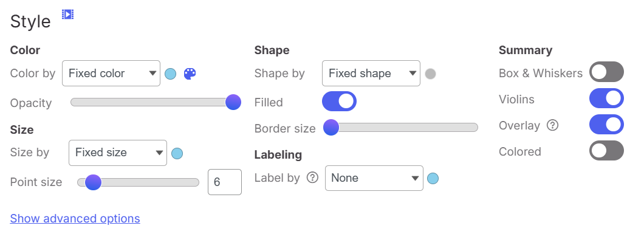Click the blue dot next to Color by
The image size is (644, 231).
(x=171, y=74)
